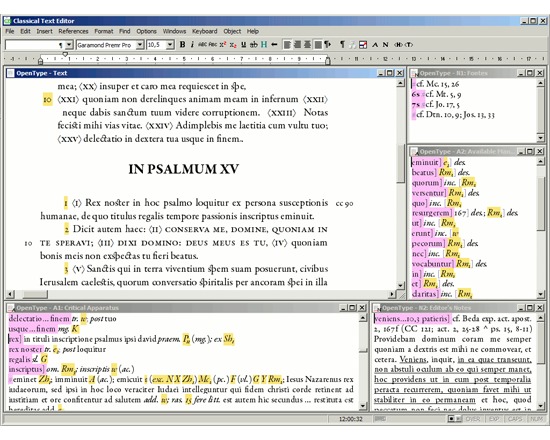Image resolution: width=550 pixels, height=440 pixels.
Task: Open the Windows menu
Action: [x=174, y=31]
